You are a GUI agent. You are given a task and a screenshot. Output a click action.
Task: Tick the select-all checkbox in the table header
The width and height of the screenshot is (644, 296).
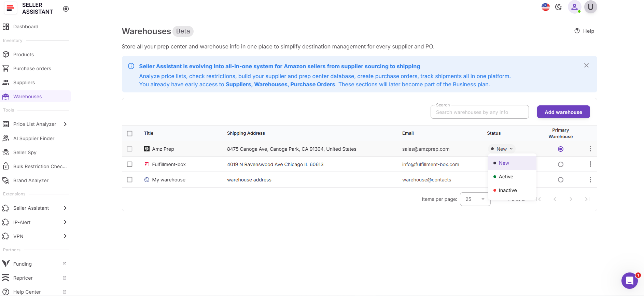[x=130, y=133]
